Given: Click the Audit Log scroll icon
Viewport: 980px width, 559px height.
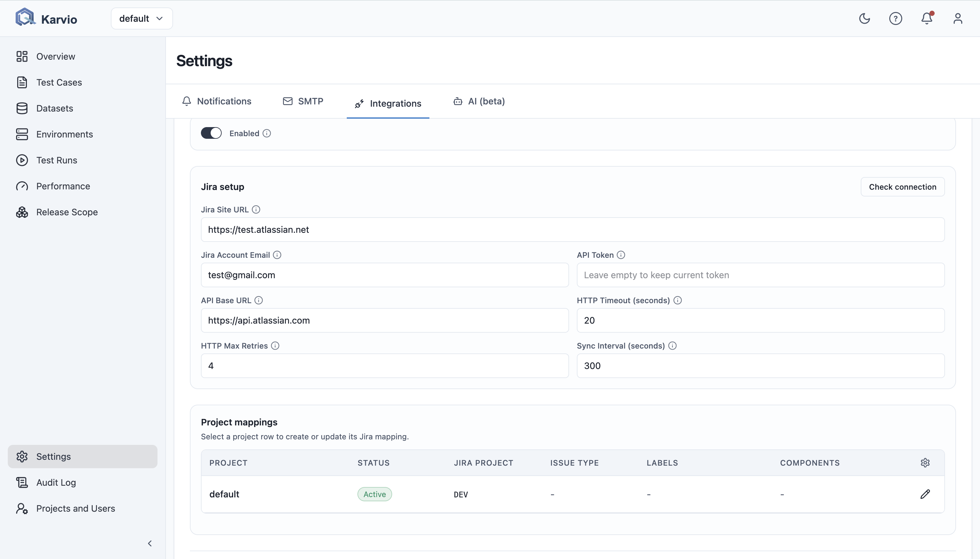Looking at the screenshot, I should click(x=22, y=482).
